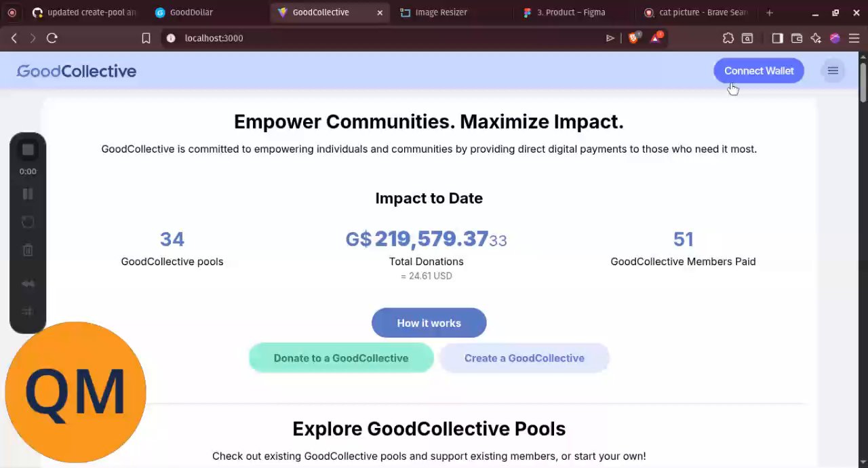868x468 pixels.
Task: Click the QM avatar camera bubble
Action: [75, 392]
